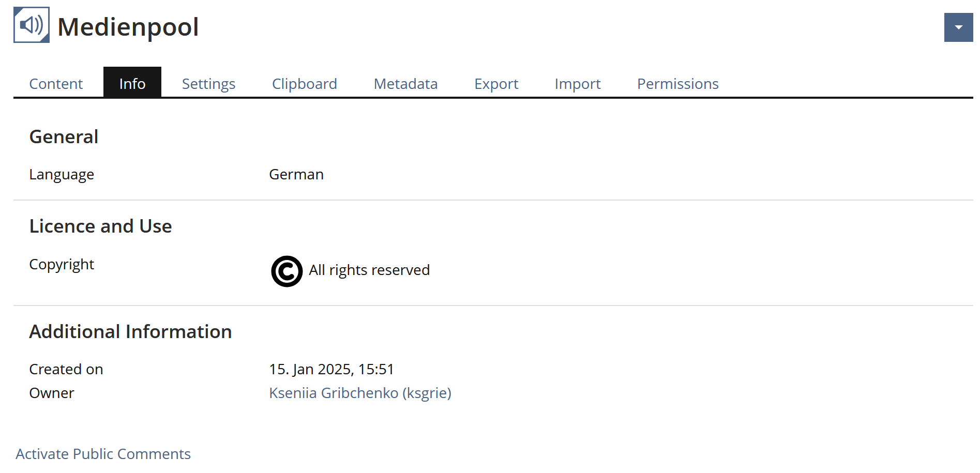Open owner profile Kseniia Gribchenko
The width and height of the screenshot is (980, 473).
point(360,393)
